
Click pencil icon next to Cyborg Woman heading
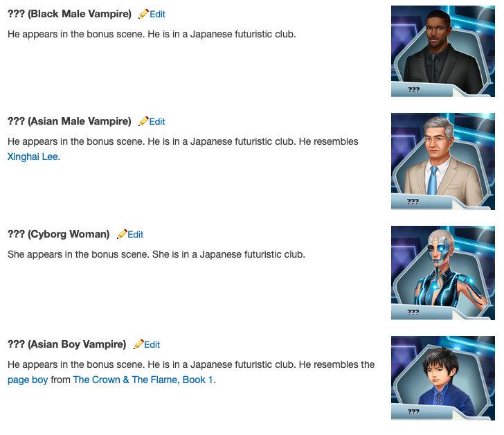click(122, 234)
